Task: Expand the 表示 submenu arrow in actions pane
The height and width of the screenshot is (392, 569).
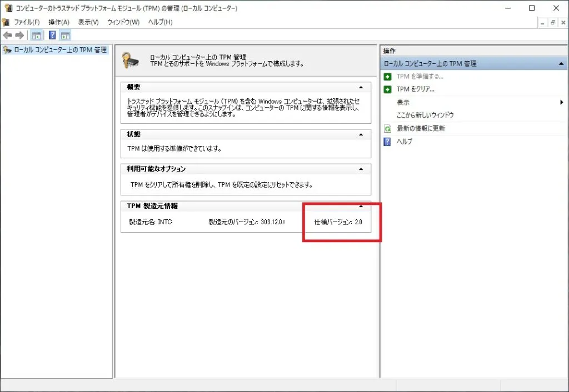Action: (x=561, y=102)
